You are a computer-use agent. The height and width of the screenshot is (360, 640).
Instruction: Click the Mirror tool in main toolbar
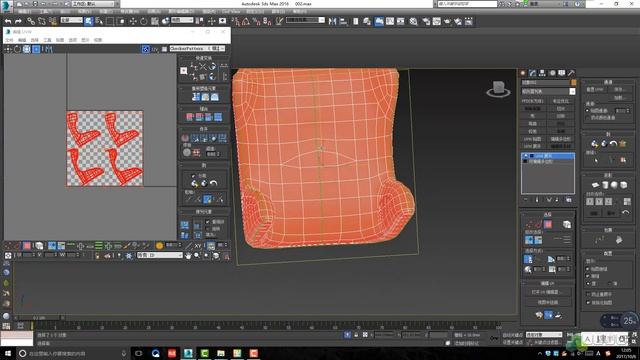pyautogui.click(x=332, y=21)
